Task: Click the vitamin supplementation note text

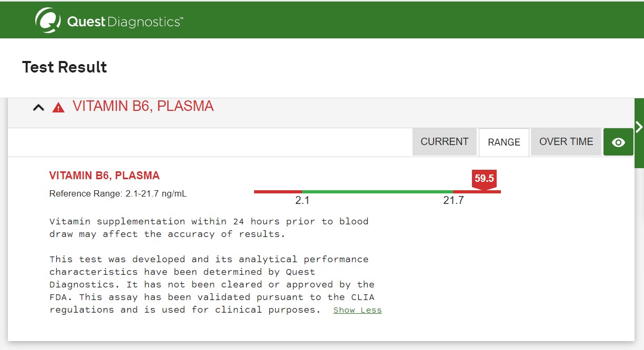Action: 209,228
